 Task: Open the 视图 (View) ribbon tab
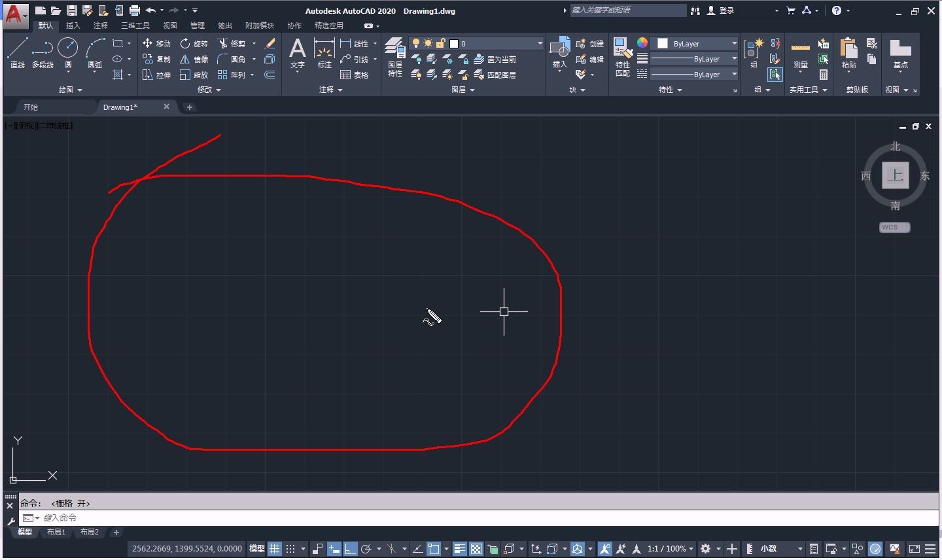170,26
